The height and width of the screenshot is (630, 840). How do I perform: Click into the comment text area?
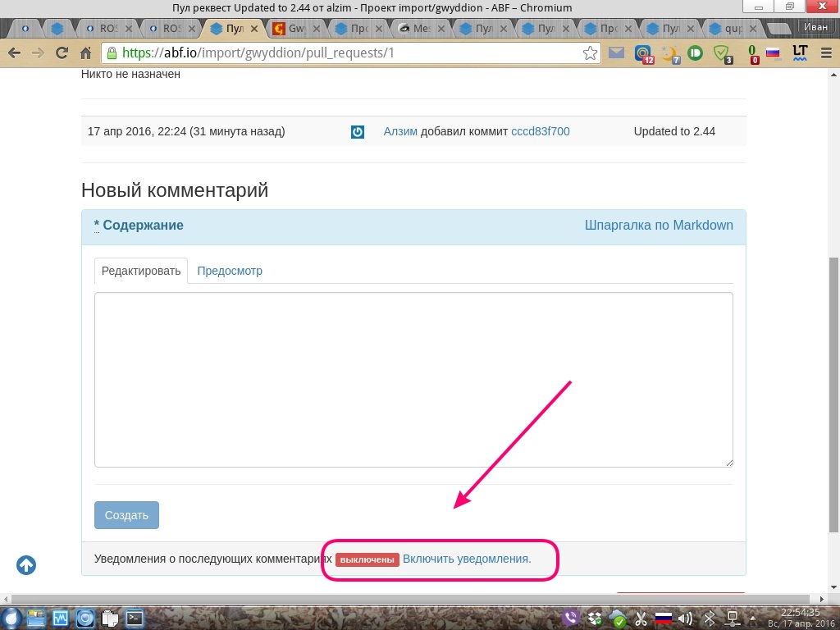click(413, 380)
